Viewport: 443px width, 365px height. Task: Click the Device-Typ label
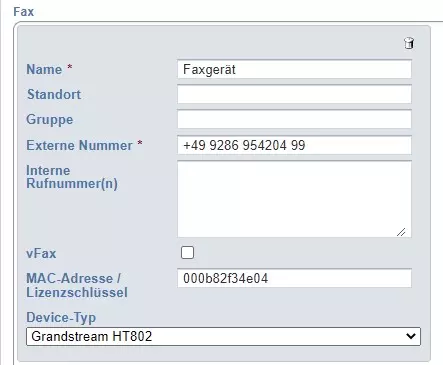(61, 318)
